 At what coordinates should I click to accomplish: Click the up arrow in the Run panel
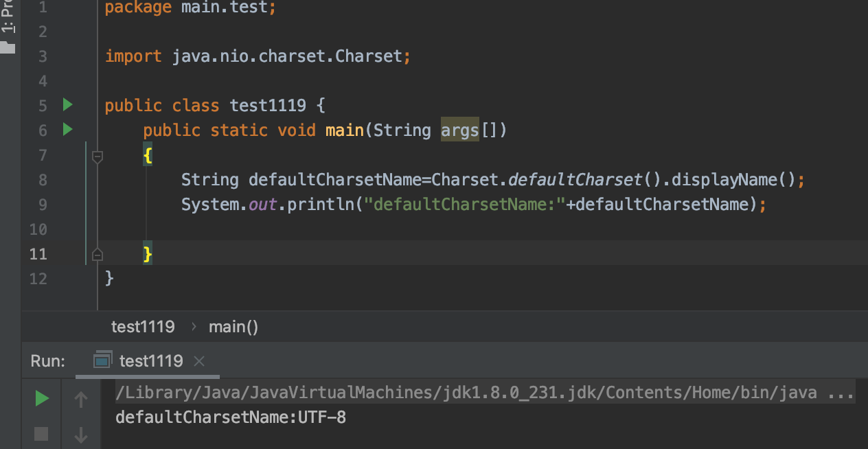[x=81, y=399]
